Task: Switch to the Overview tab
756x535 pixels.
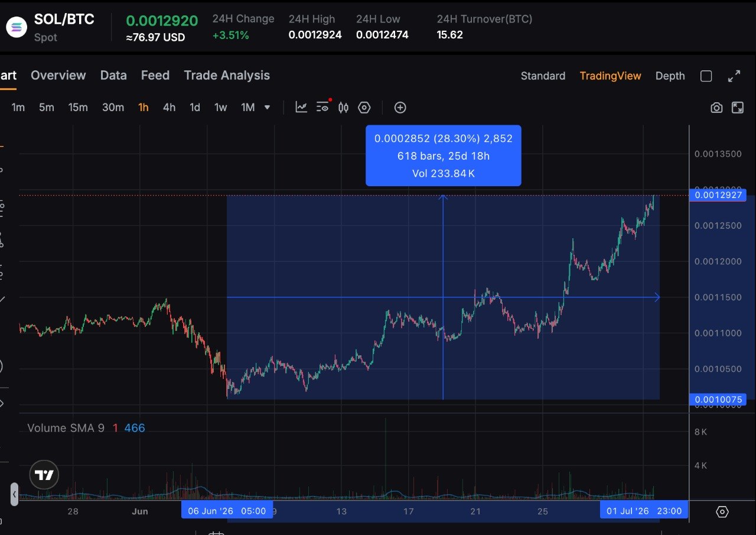Action: coord(58,75)
